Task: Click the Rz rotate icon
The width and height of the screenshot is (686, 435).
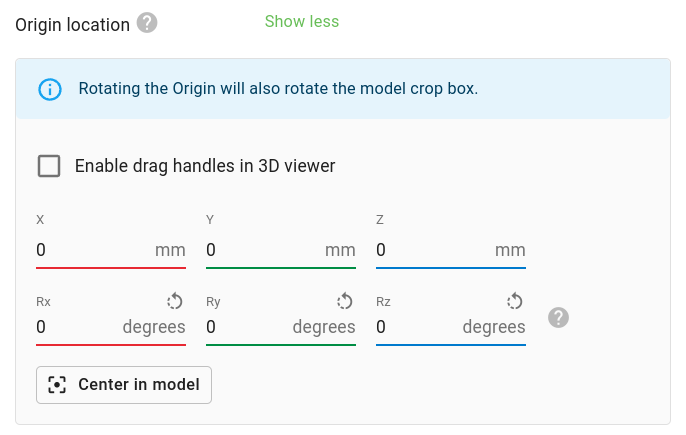Action: pyautogui.click(x=515, y=301)
